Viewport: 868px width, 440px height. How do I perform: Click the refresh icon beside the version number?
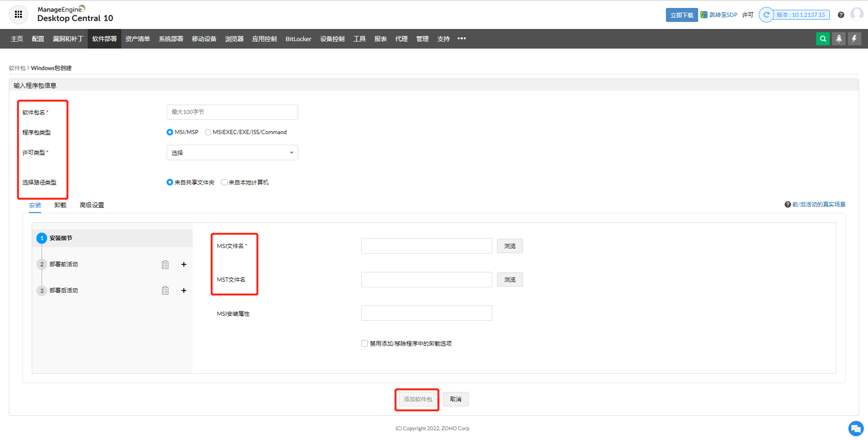point(766,15)
